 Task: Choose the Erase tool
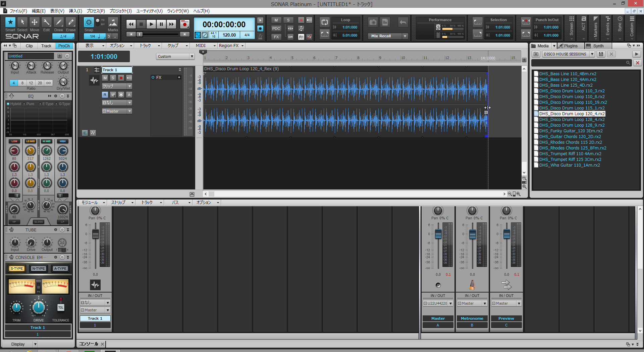point(71,22)
